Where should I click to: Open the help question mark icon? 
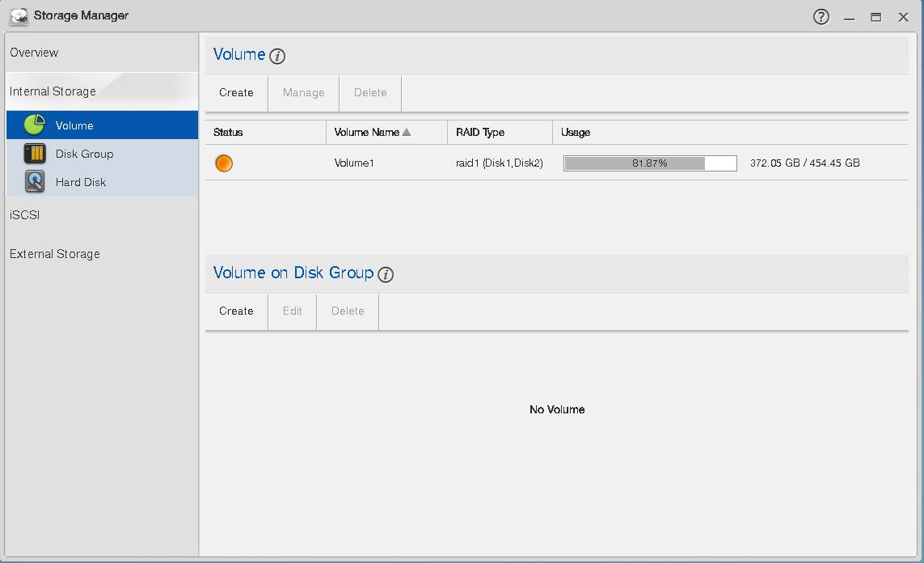click(x=821, y=16)
